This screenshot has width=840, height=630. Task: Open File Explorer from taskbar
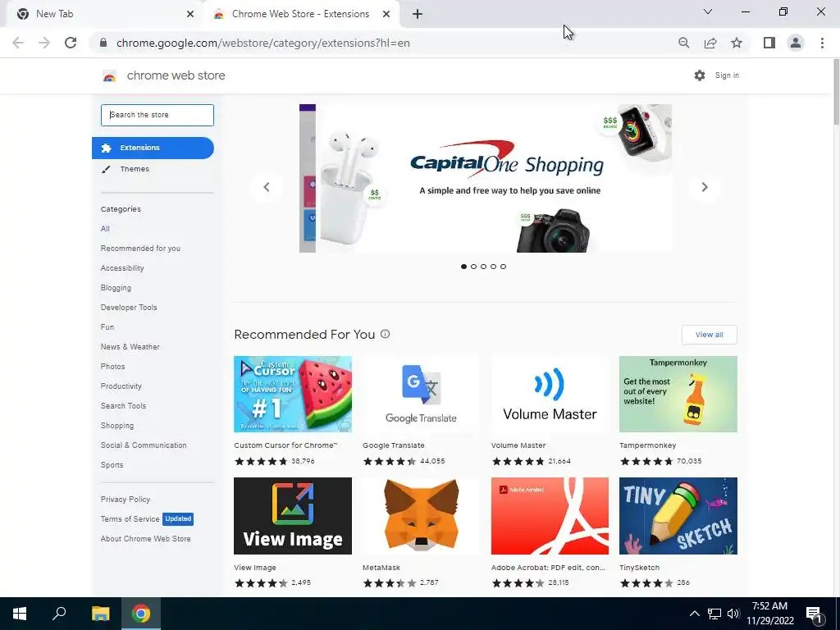[100, 614]
